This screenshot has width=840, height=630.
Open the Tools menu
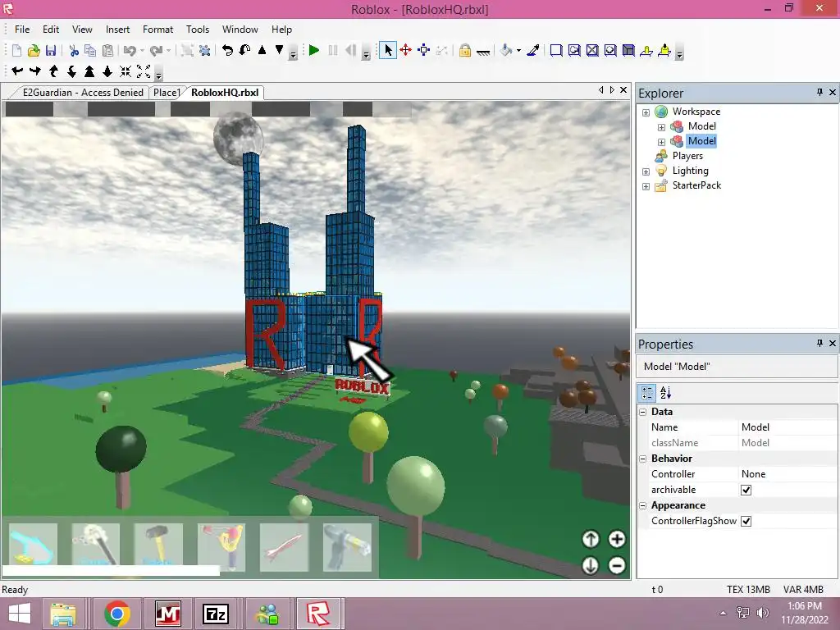(197, 30)
